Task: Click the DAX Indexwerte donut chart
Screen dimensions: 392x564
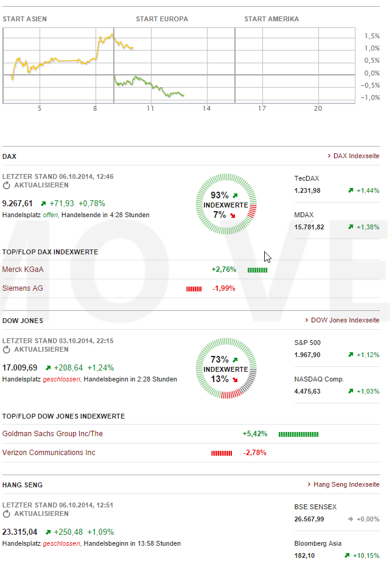Action: [x=226, y=205]
